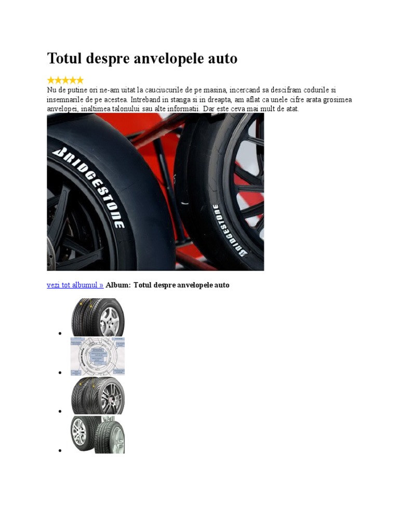The height and width of the screenshot is (532, 399).
Task: Open the large Bridgestone tires photo
Action: coord(155,192)
